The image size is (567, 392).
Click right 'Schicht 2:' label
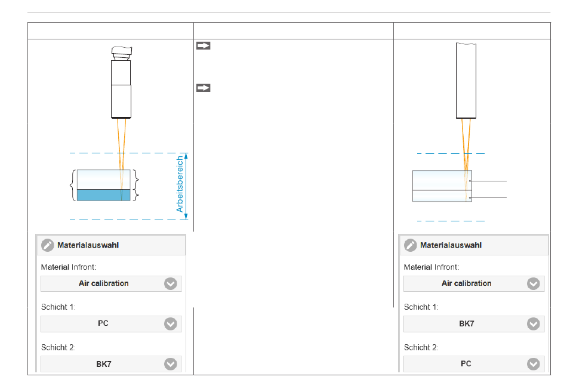coord(421,347)
